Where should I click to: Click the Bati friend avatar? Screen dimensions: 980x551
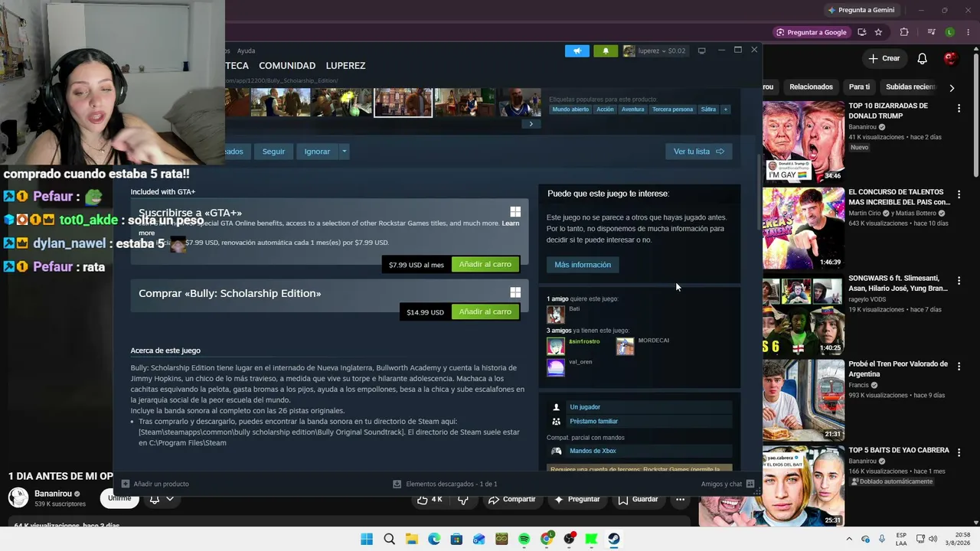tap(556, 315)
